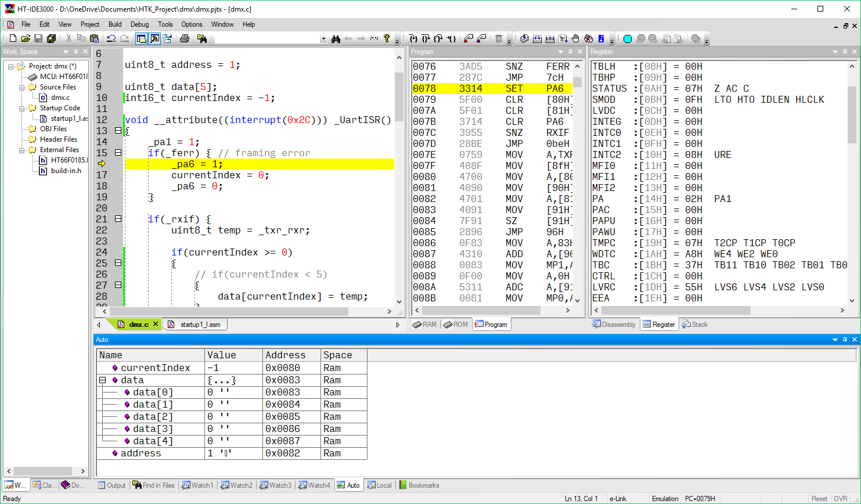
Task: Switch to the Disassembly panel tab
Action: click(x=614, y=325)
